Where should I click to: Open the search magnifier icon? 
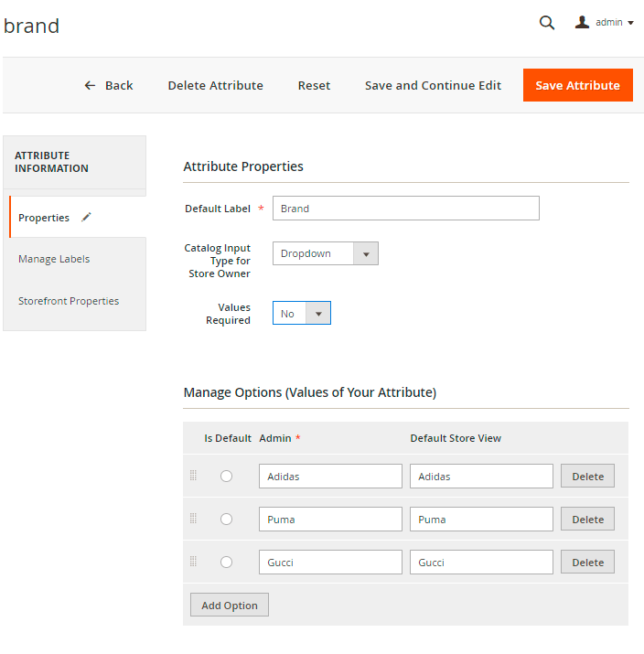[x=547, y=23]
